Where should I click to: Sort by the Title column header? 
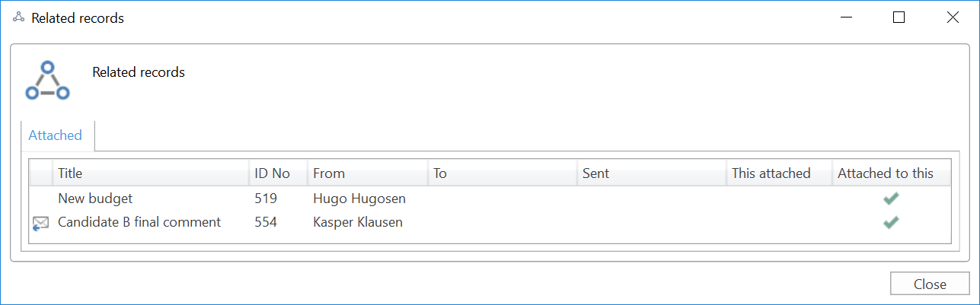point(70,173)
